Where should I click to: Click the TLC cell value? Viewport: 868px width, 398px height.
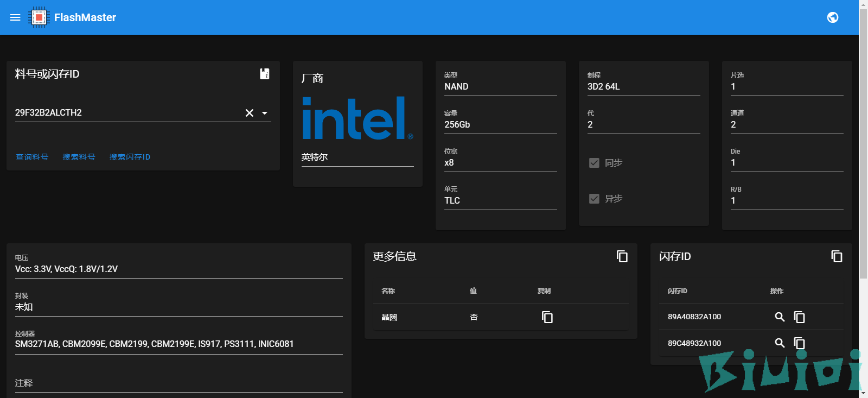(452, 201)
